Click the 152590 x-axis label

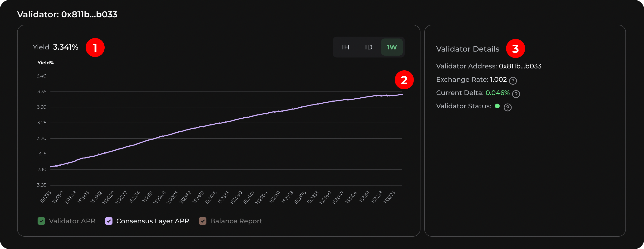(x=236, y=197)
